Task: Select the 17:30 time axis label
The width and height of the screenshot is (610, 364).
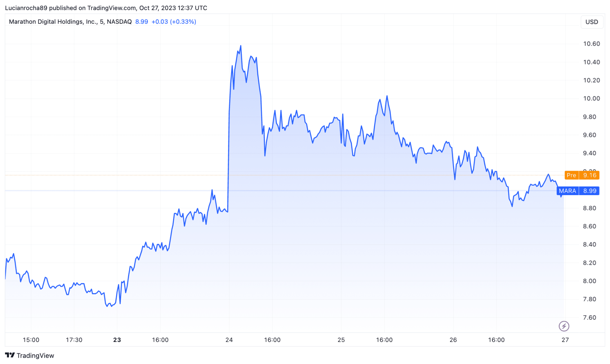Action: click(74, 340)
